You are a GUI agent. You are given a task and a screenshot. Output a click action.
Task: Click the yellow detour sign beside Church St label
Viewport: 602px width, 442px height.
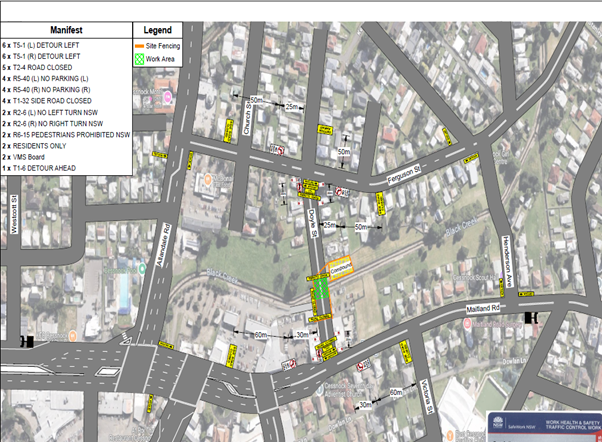point(229,131)
